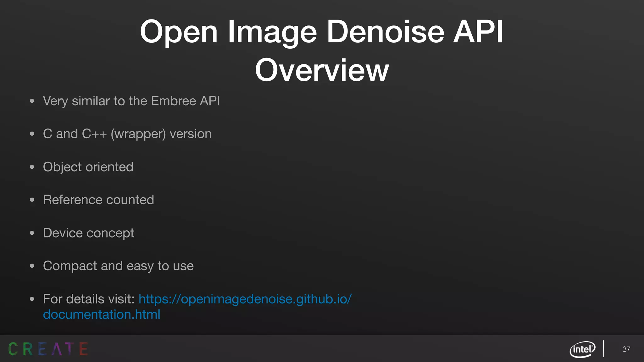Click the 'For details visit:' text
The width and height of the screenshot is (644, 362).
point(89,299)
